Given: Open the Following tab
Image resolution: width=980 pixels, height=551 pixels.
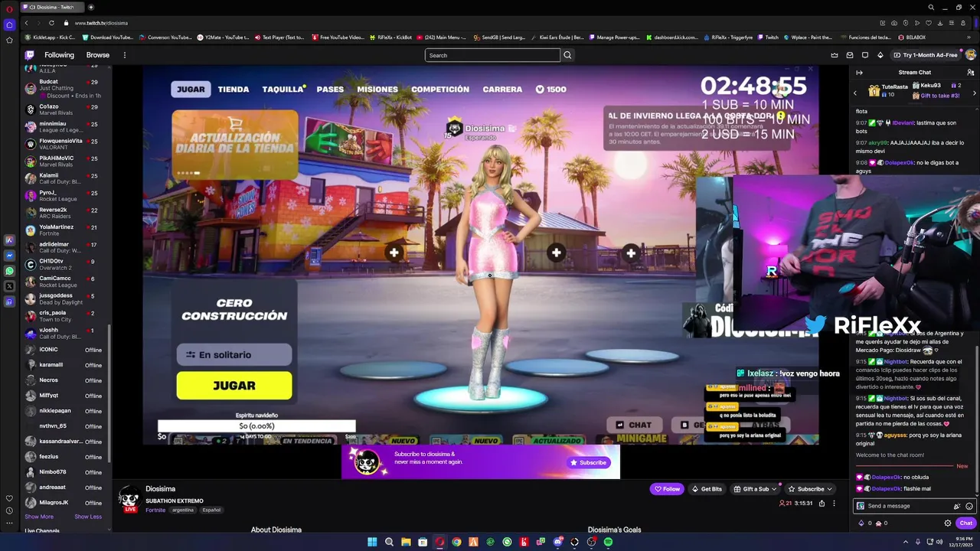Looking at the screenshot, I should click(59, 55).
